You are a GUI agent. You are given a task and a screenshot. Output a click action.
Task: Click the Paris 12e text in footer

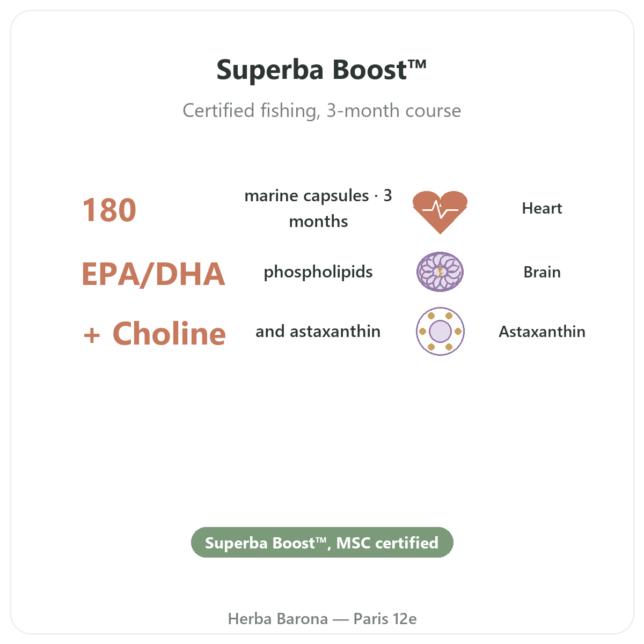coord(385,619)
